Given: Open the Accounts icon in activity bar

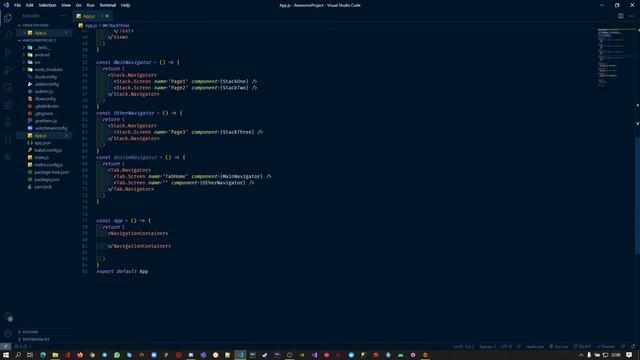Looking at the screenshot, I should pyautogui.click(x=8, y=317).
